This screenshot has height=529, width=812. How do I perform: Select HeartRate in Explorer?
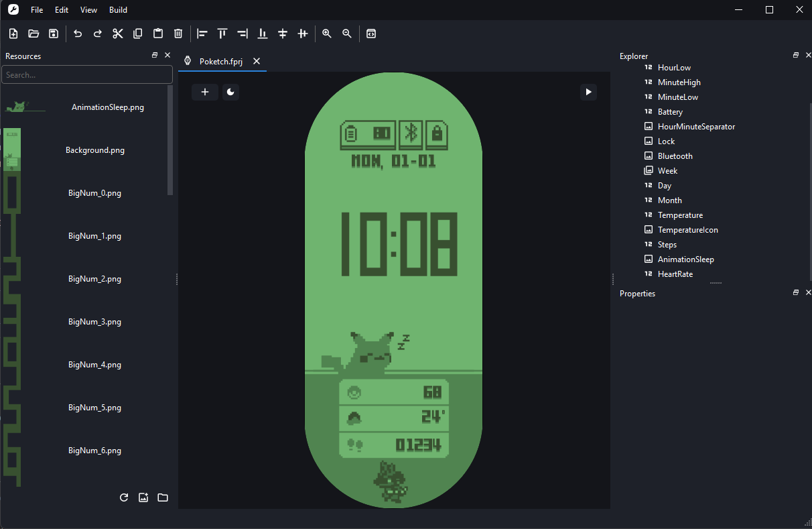675,274
